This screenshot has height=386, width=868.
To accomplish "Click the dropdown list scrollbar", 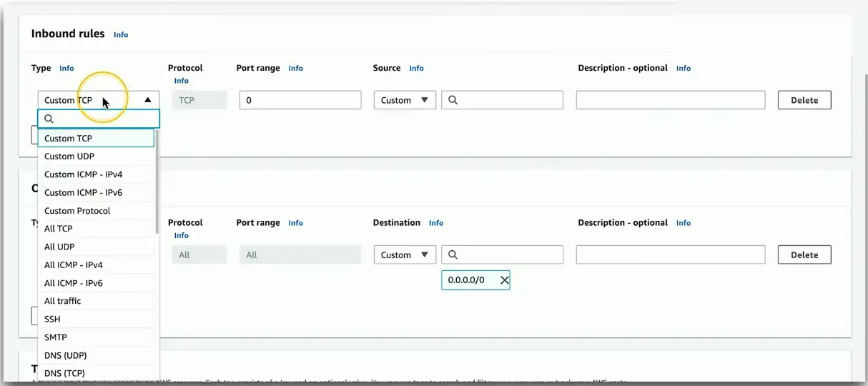I will (x=157, y=182).
